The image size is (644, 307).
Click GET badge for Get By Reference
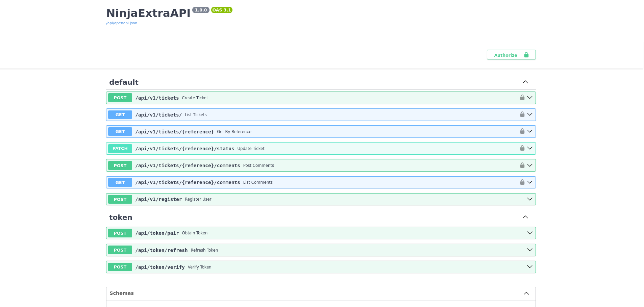tap(120, 131)
